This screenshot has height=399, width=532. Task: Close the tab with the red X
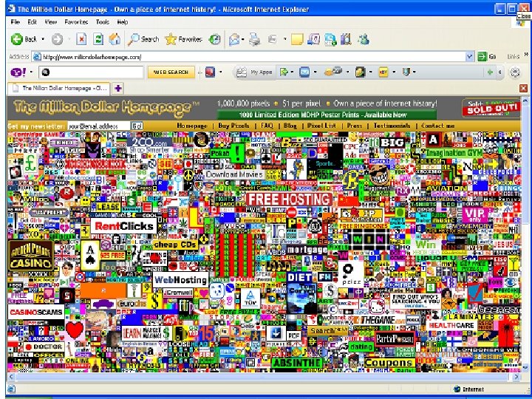524,88
